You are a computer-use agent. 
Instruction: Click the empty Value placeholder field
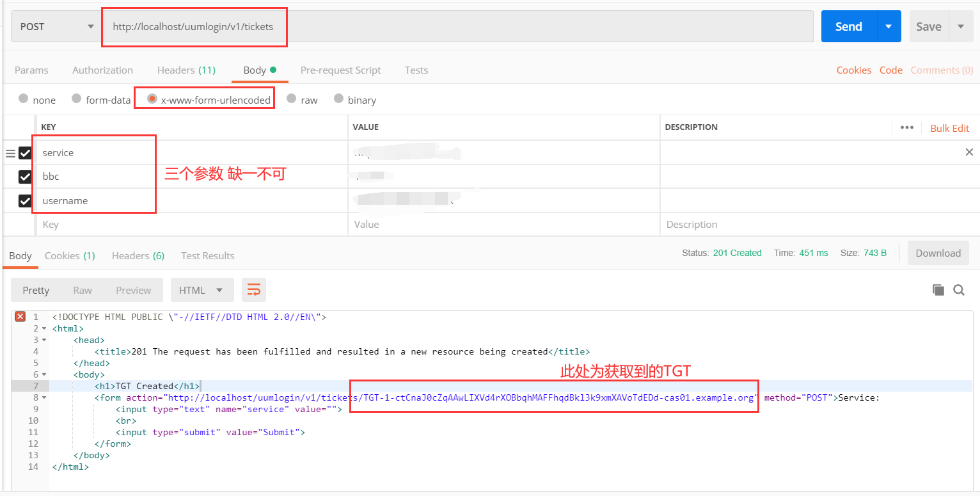(504, 225)
